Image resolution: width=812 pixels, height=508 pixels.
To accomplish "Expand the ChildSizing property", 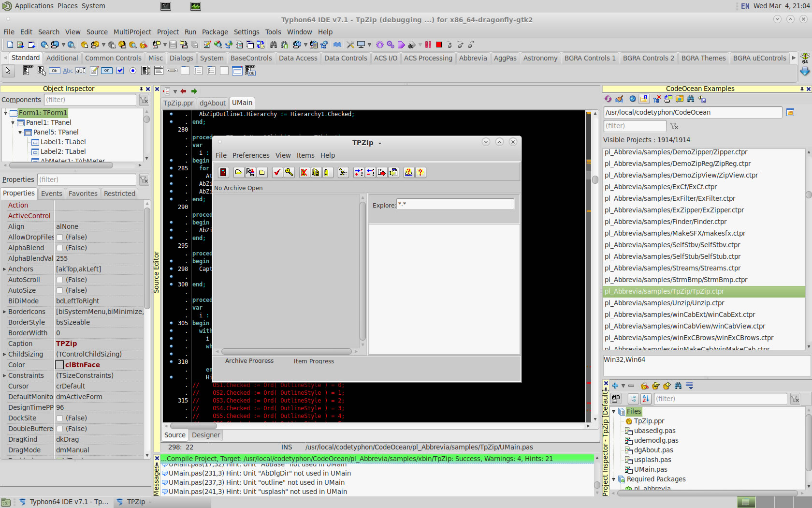I will click(x=4, y=354).
